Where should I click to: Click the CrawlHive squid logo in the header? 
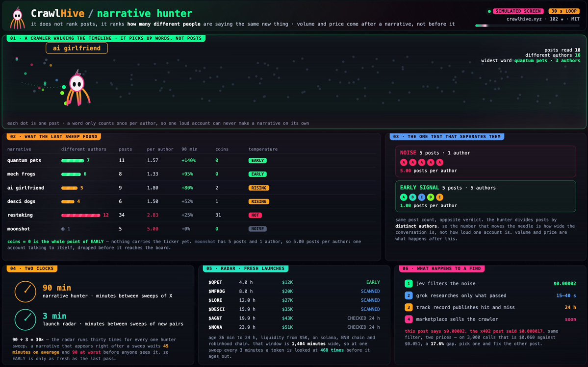pos(17,18)
